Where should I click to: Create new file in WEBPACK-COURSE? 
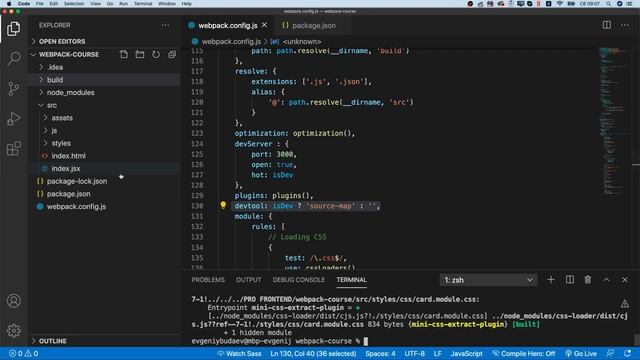[x=124, y=54]
